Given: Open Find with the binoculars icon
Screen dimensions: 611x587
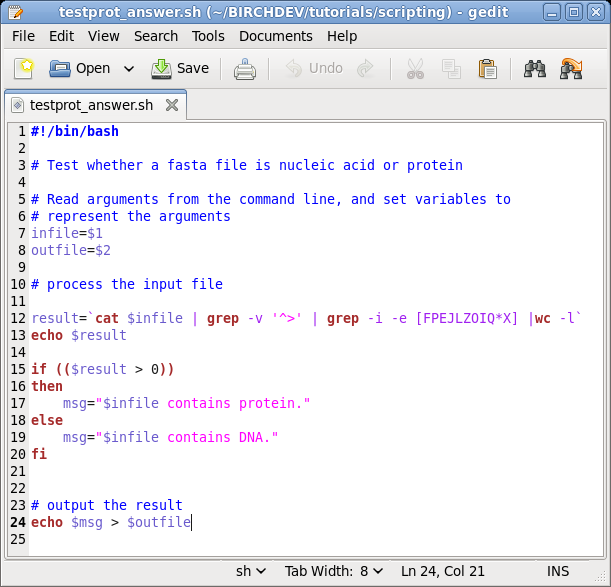Looking at the screenshot, I should pyautogui.click(x=535, y=69).
